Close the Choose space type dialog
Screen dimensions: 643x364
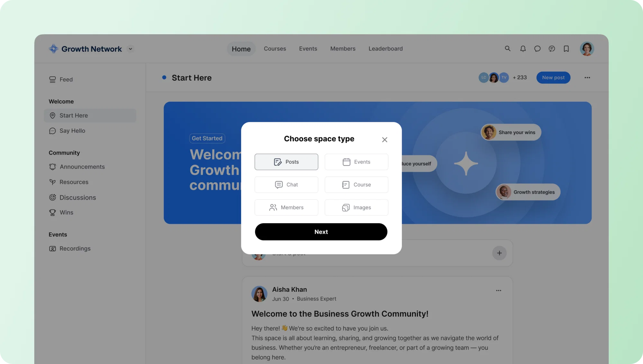[x=385, y=139]
